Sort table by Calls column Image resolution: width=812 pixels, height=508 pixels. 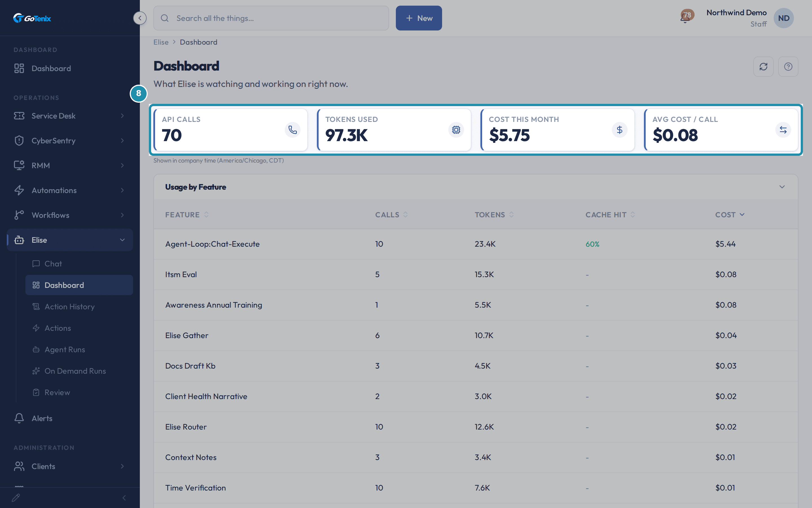coord(391,215)
